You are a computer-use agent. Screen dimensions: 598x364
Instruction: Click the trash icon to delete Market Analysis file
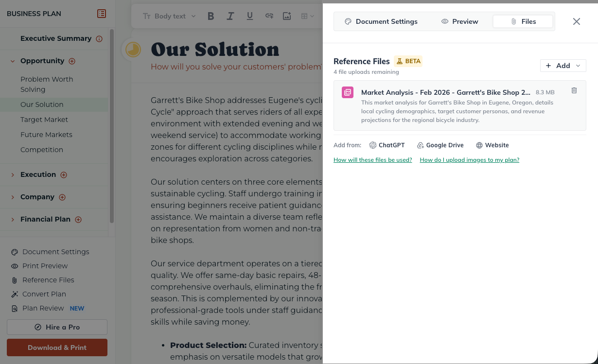[x=574, y=91]
